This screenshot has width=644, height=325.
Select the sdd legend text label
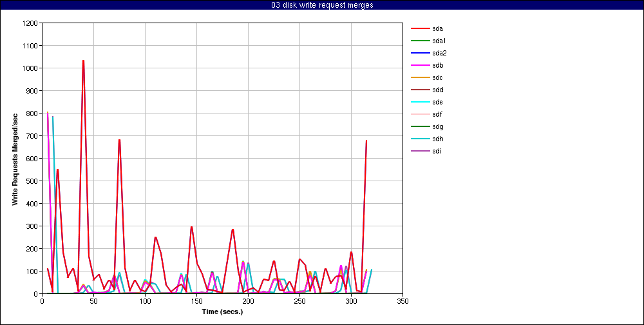[437, 90]
